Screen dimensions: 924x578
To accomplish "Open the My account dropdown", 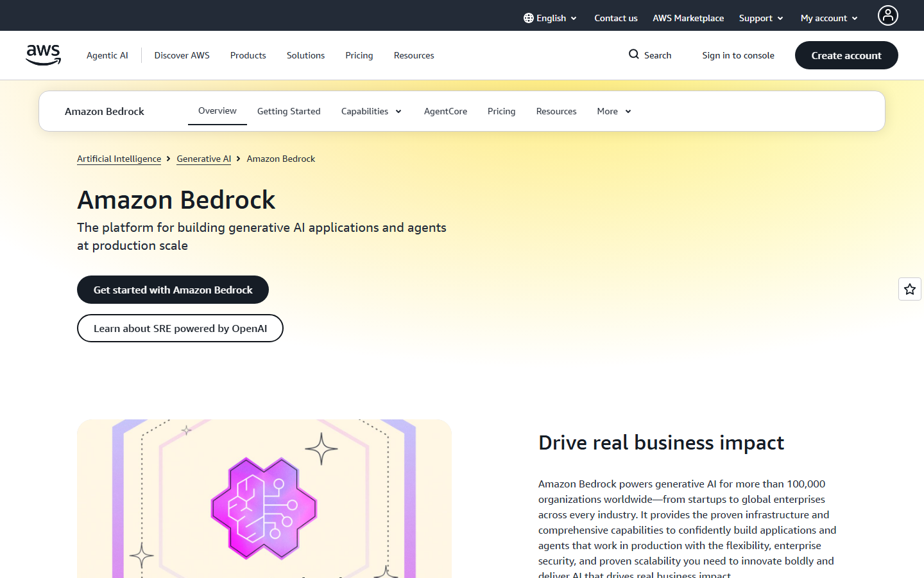I will pyautogui.click(x=828, y=18).
